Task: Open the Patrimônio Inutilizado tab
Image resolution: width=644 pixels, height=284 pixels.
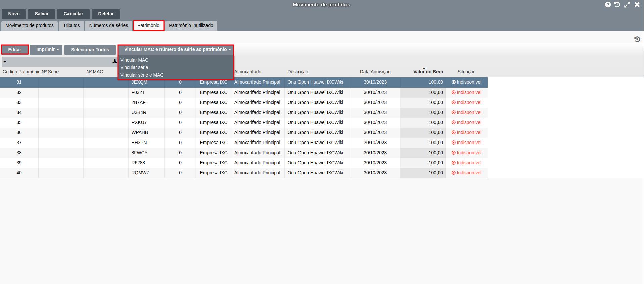Action: [x=191, y=25]
